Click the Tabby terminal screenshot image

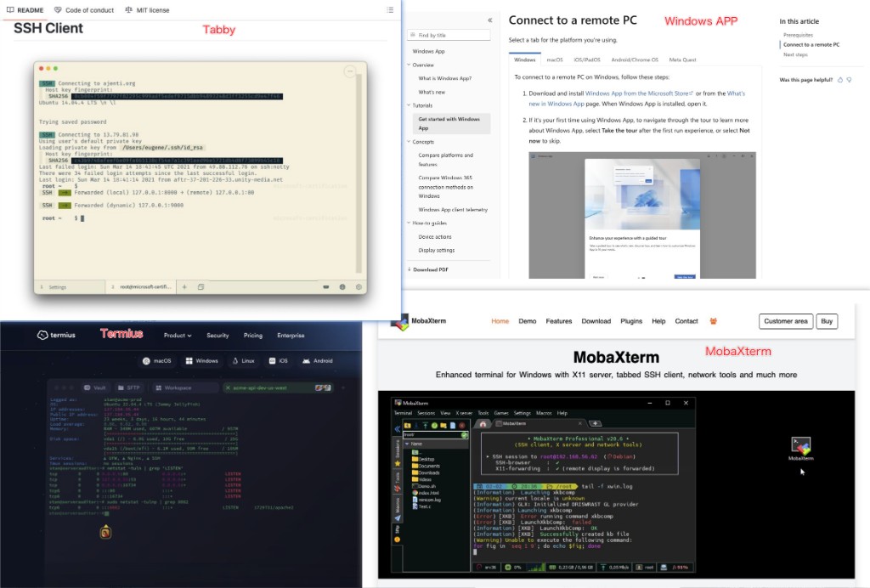[x=201, y=178]
